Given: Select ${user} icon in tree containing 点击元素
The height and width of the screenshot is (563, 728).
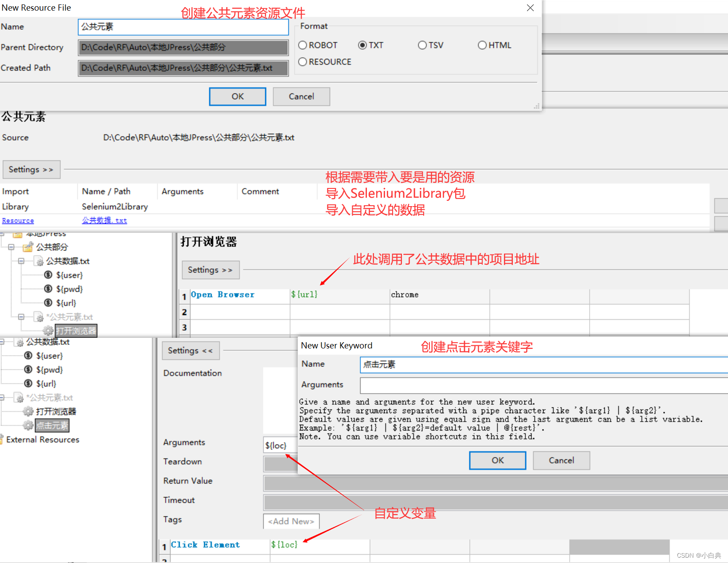Looking at the screenshot, I should pos(28,356).
